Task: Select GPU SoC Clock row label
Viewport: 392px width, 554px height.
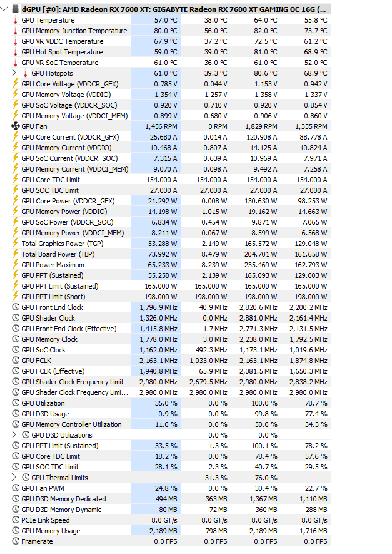Action: (x=43, y=350)
